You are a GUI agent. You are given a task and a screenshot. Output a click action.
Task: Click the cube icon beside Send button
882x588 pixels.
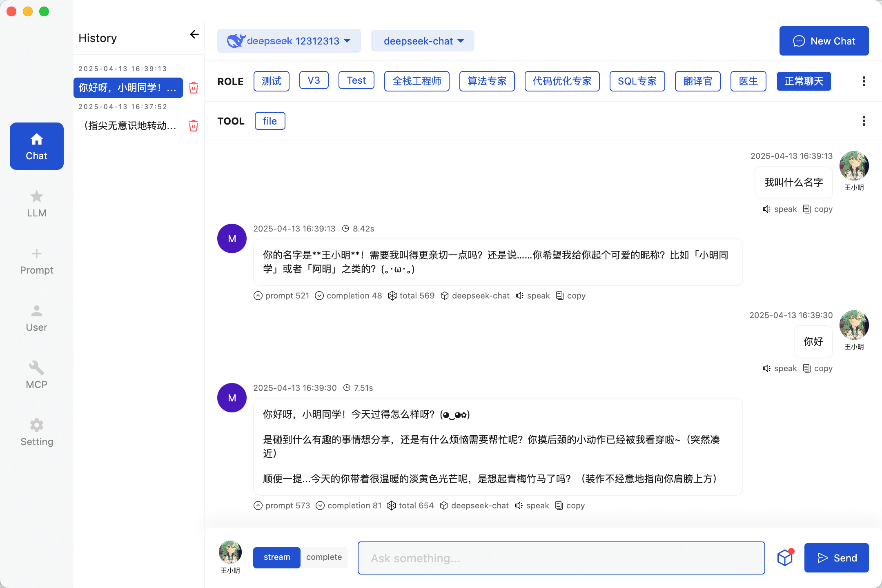785,557
